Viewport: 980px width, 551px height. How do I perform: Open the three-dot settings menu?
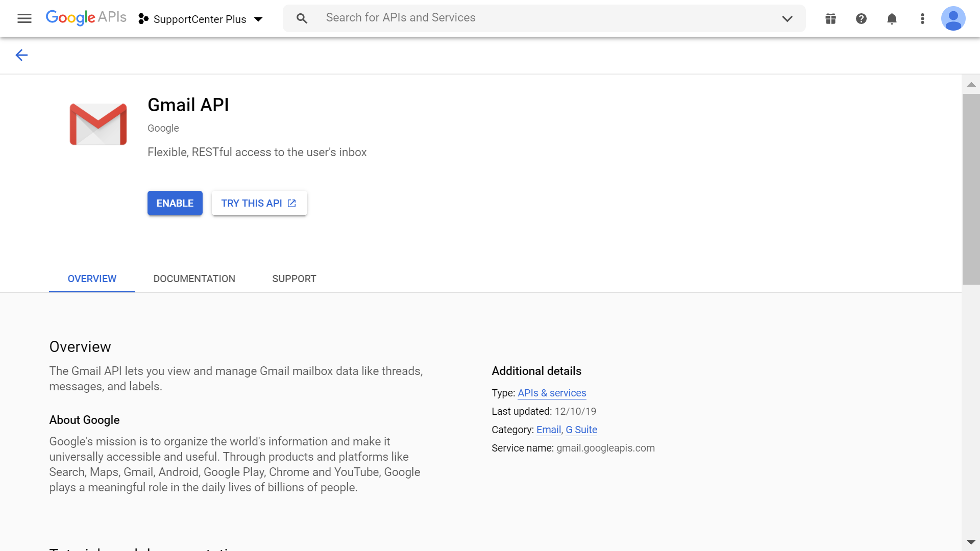coord(922,19)
